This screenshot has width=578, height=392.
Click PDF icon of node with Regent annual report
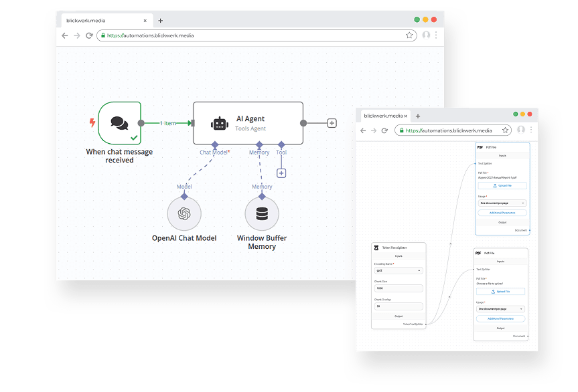[480, 147]
